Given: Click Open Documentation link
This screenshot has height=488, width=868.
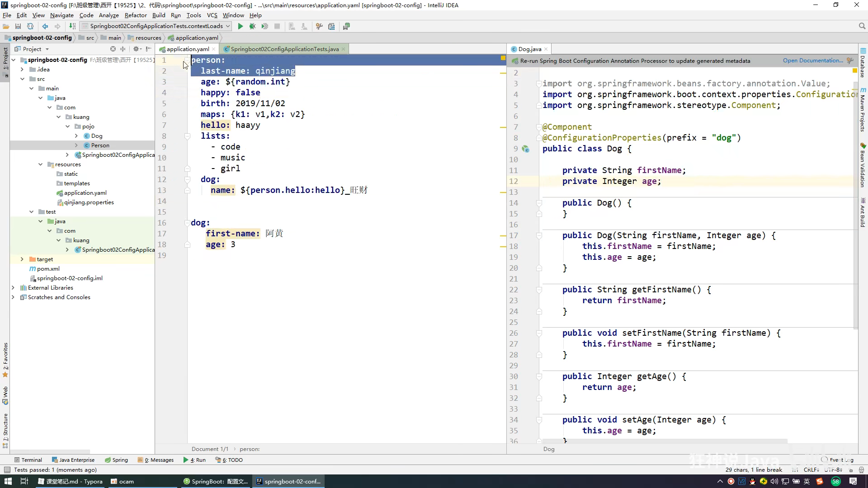Looking at the screenshot, I should pos(812,61).
